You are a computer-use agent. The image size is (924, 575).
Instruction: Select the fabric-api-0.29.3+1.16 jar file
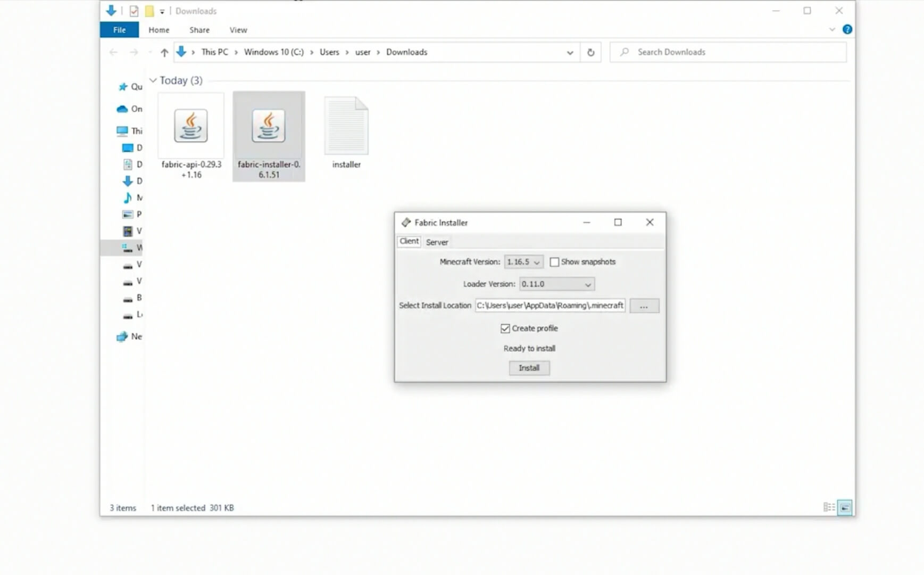[191, 137]
